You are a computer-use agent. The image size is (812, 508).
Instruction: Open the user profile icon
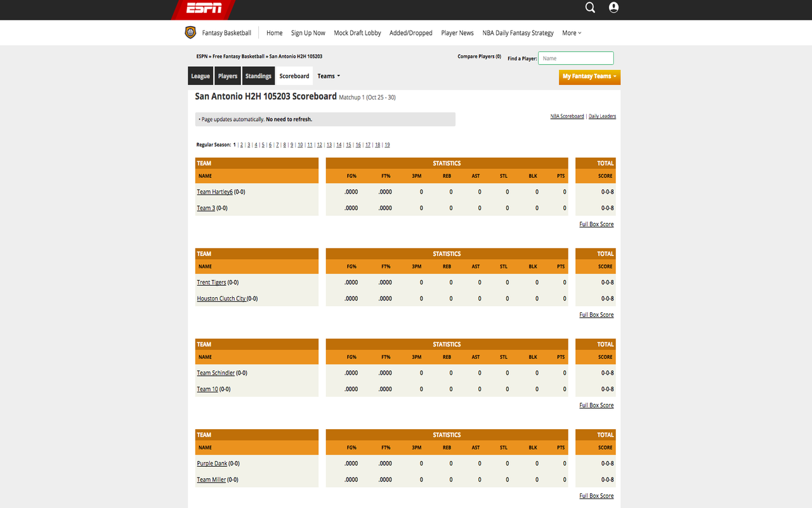613,8
